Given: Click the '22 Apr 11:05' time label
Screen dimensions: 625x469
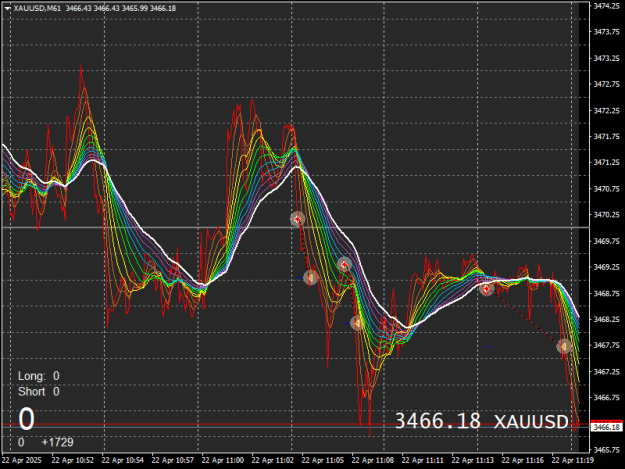Looking at the screenshot, I should point(322,460).
